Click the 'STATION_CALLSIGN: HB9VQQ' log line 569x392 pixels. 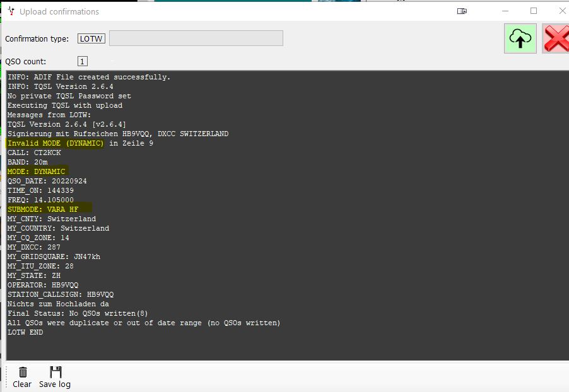tap(61, 294)
